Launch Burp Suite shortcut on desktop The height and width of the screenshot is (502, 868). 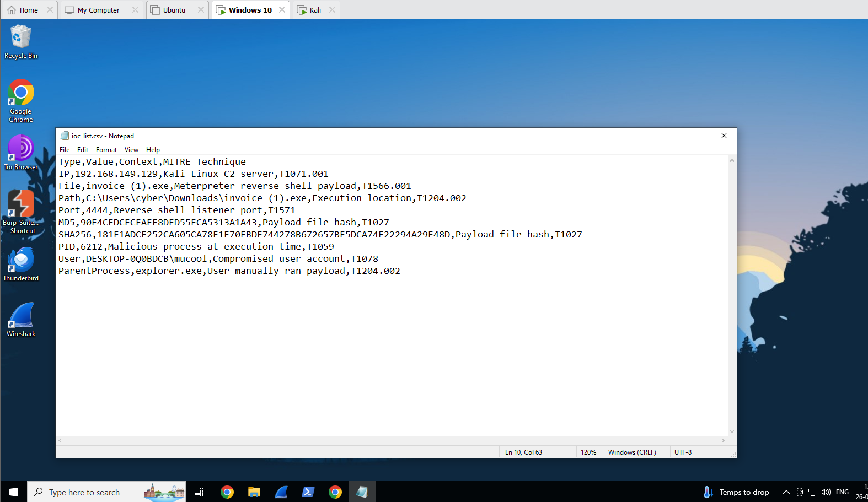(21, 212)
